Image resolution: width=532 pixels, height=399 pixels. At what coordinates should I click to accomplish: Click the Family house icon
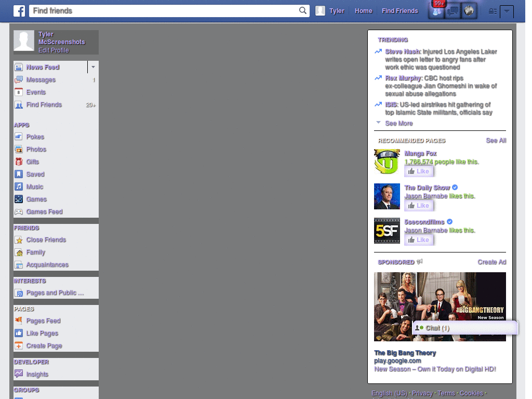point(19,252)
